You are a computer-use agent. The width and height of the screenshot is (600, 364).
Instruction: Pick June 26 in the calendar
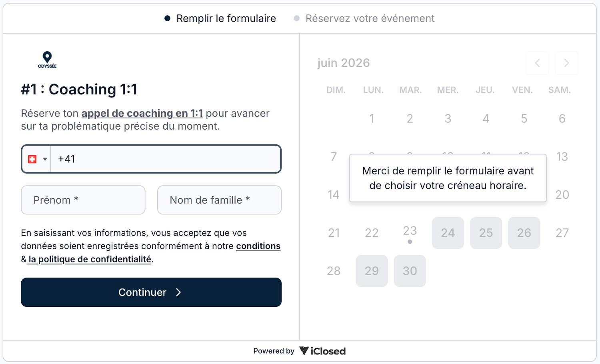[x=524, y=233]
